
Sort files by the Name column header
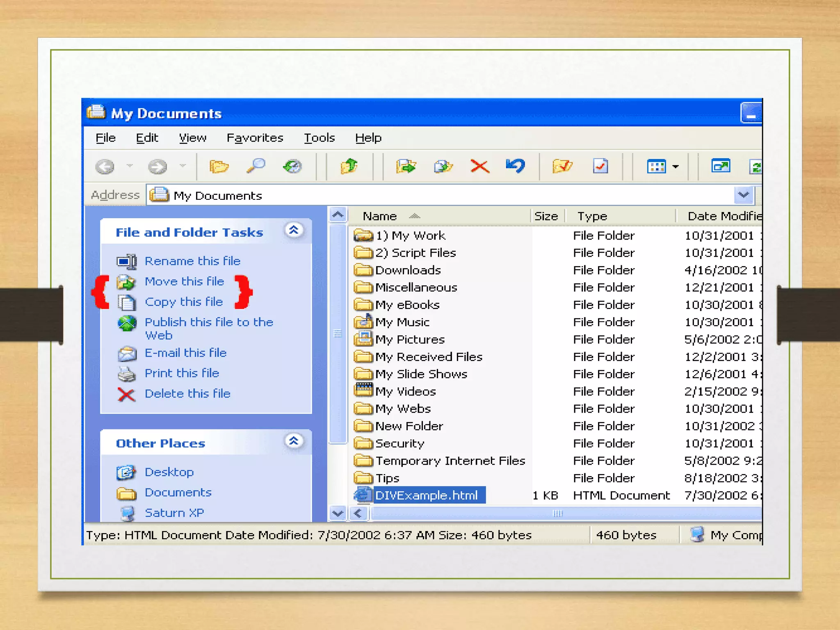(x=380, y=216)
